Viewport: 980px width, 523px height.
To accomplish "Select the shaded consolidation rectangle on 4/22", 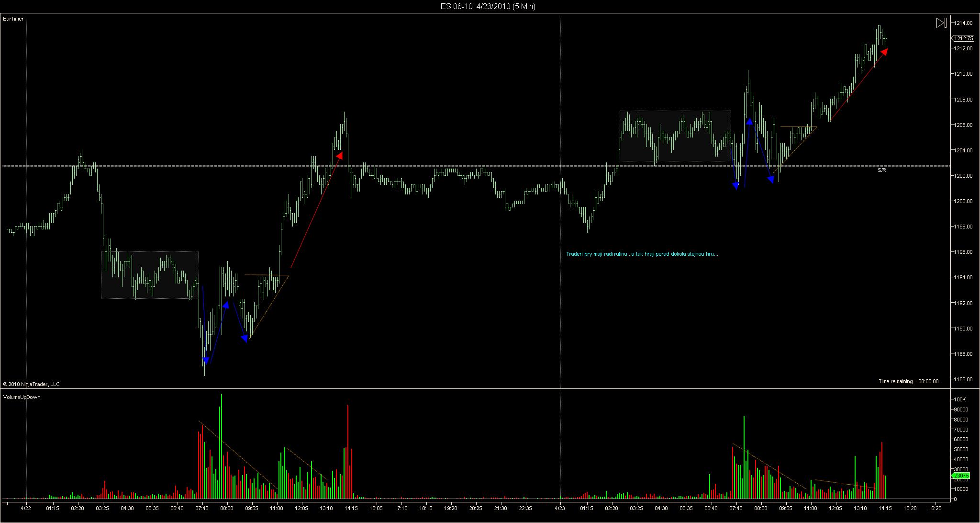I will tap(150, 275).
